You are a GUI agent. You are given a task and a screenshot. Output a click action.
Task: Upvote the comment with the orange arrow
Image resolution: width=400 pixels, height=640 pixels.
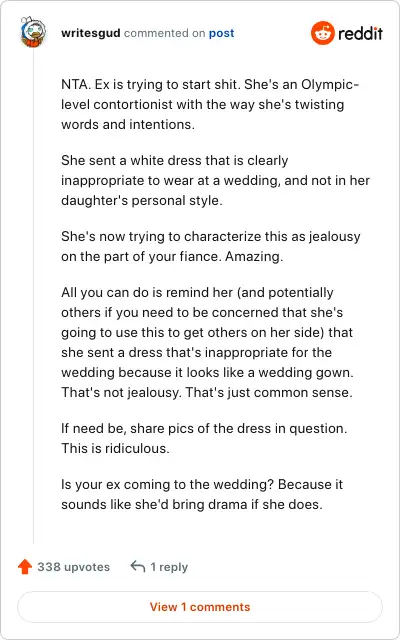[25, 567]
